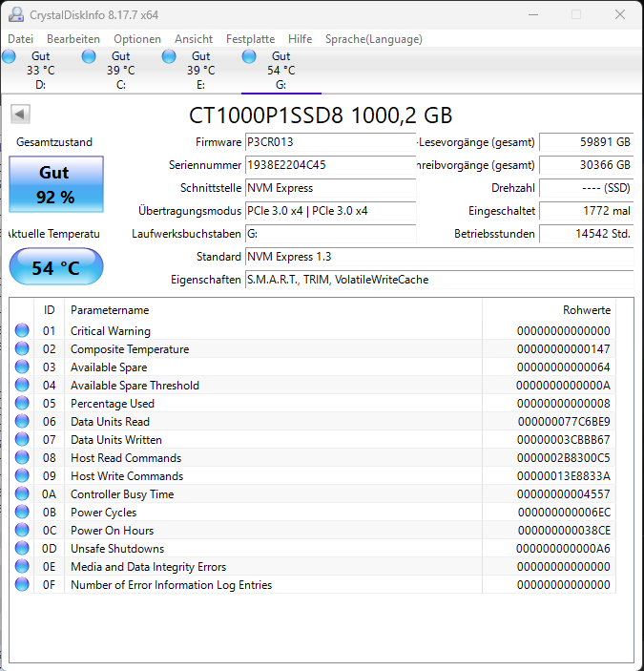
Task: Select the Percentage Used parameter name
Action: (113, 404)
